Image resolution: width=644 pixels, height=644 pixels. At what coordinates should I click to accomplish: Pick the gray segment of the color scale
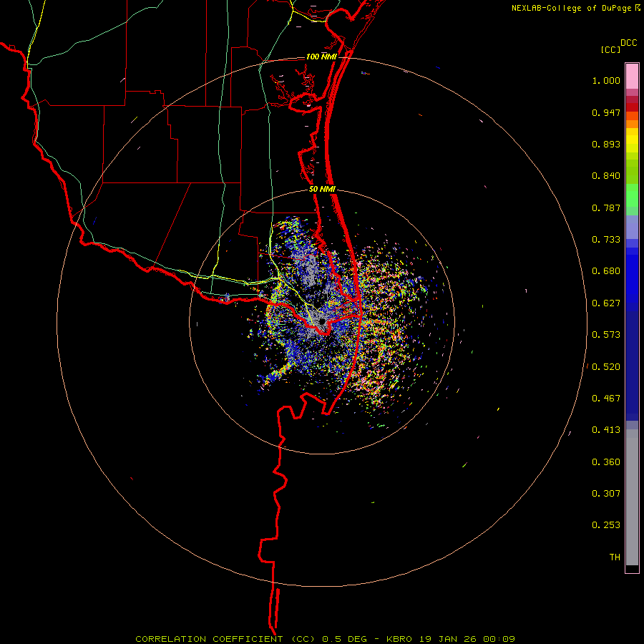point(632,497)
